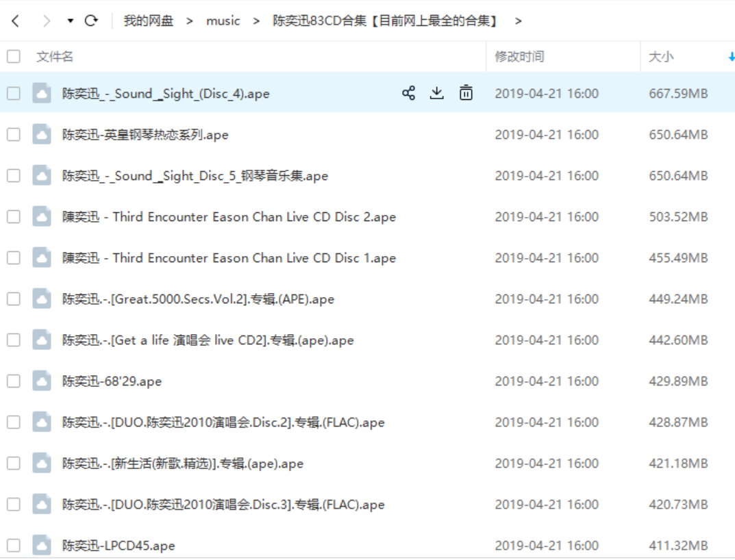Select file name 陈奕迅-68'29.ape
Image resolution: width=735 pixels, height=560 pixels.
click(x=112, y=381)
